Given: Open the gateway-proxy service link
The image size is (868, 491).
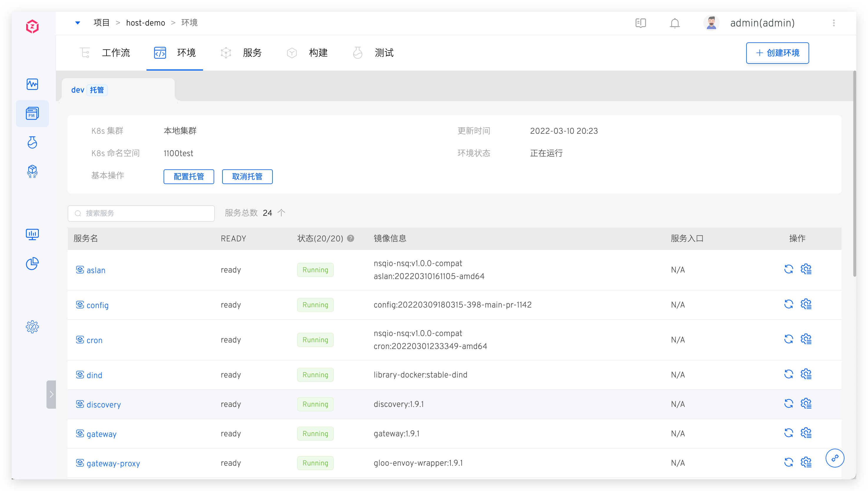Looking at the screenshot, I should point(113,463).
